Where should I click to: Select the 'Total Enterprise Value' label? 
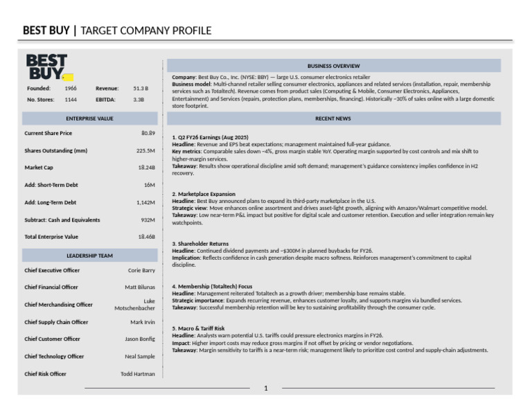pos(51,236)
